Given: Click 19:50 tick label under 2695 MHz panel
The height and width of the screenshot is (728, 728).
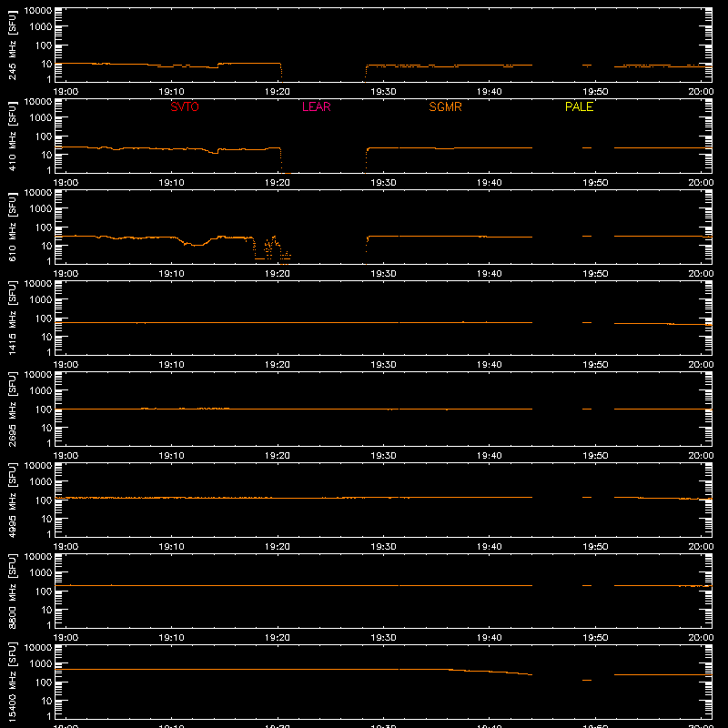Looking at the screenshot, I should coord(595,456).
